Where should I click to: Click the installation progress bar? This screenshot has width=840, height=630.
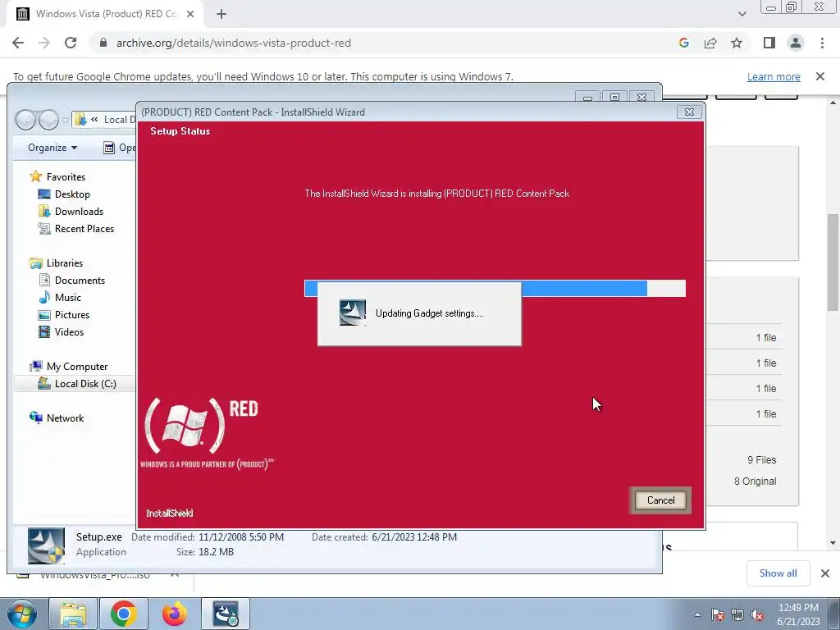tap(495, 288)
